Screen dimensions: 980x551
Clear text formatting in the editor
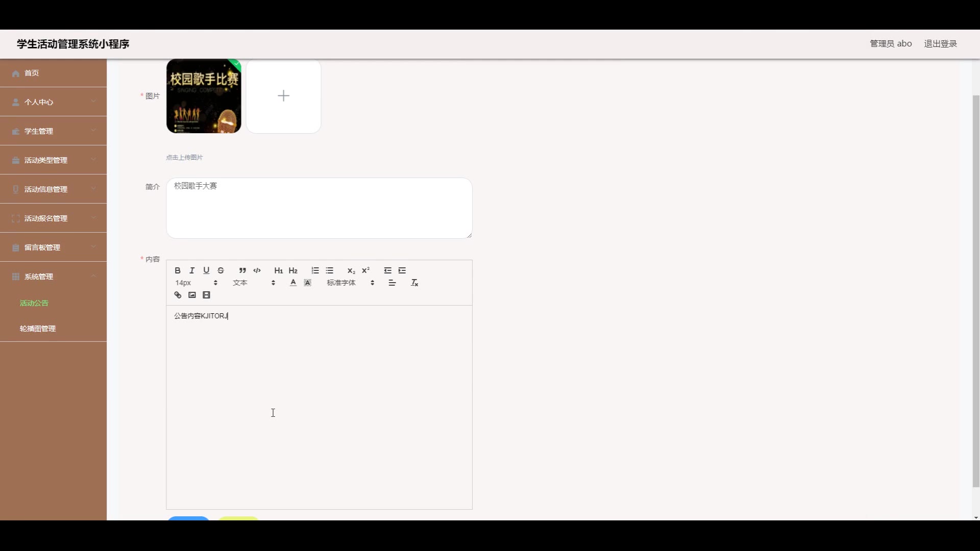[x=414, y=283]
